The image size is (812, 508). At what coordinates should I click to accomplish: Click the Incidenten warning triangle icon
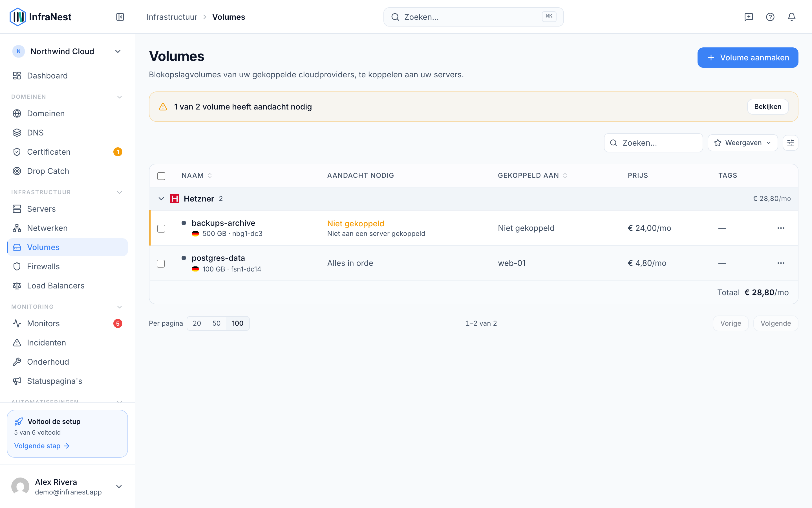pyautogui.click(x=17, y=343)
